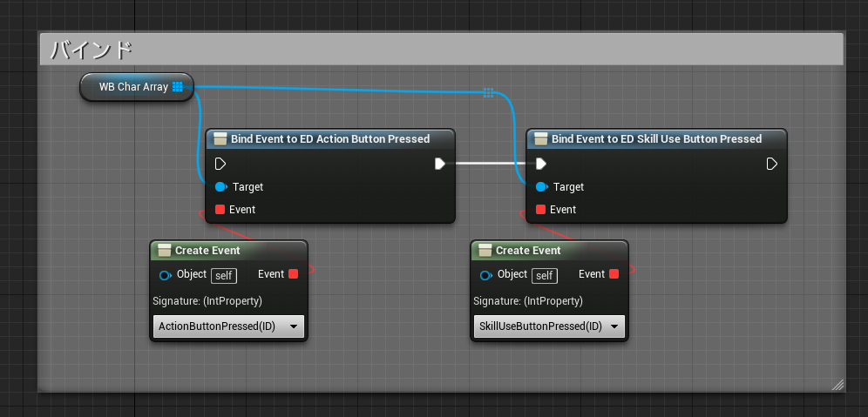Click Event pin on Bind Skill Use Button node
This screenshot has height=417, width=868.
[x=541, y=210]
